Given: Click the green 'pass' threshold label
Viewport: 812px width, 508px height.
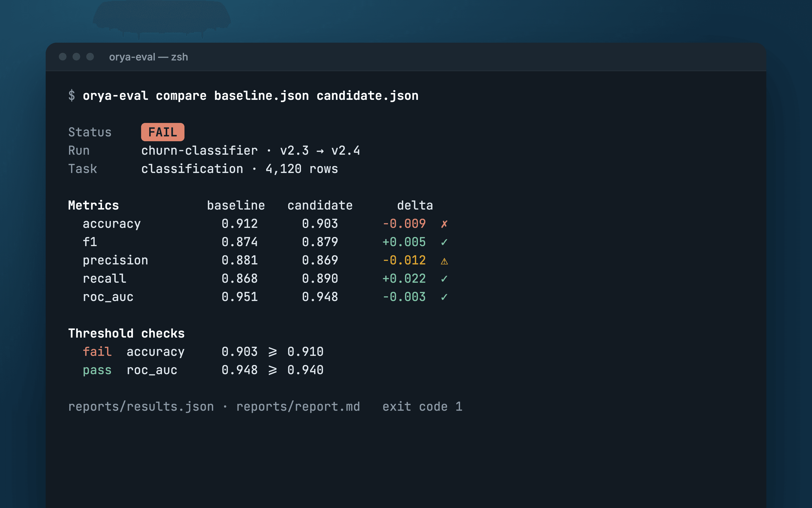Looking at the screenshot, I should (97, 370).
